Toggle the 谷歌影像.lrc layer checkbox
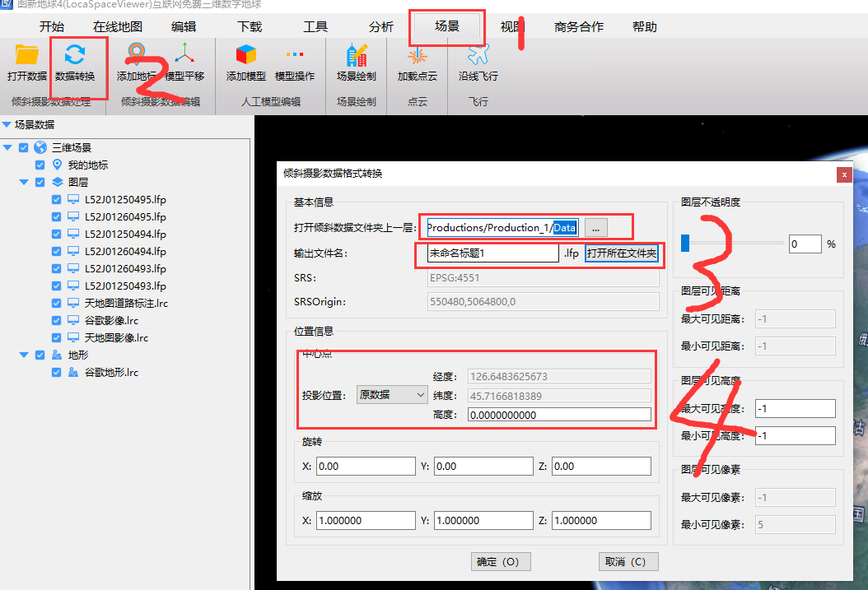 click(x=56, y=321)
